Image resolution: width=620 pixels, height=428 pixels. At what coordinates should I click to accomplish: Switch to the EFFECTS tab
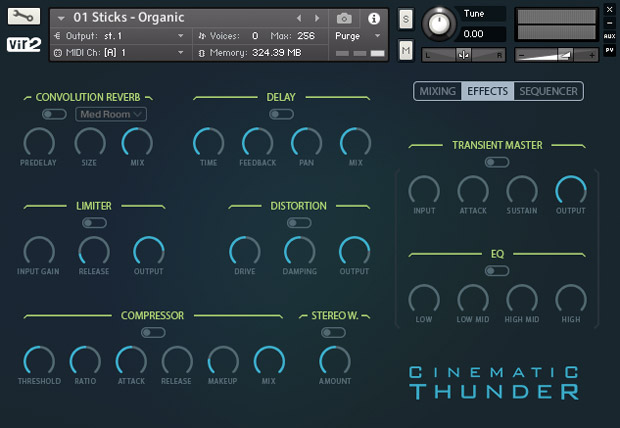point(488,91)
